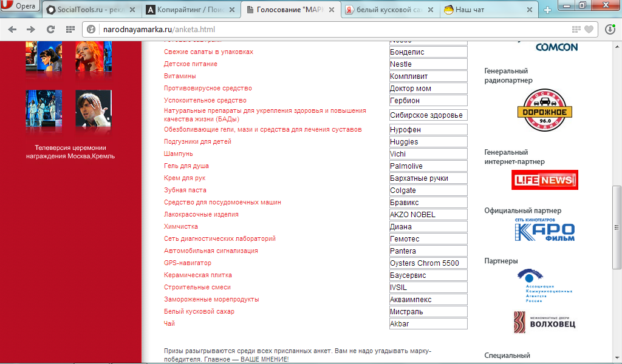The width and height of the screenshot is (622, 364).
Task: Open a new tab with plus button
Action: click(x=547, y=10)
